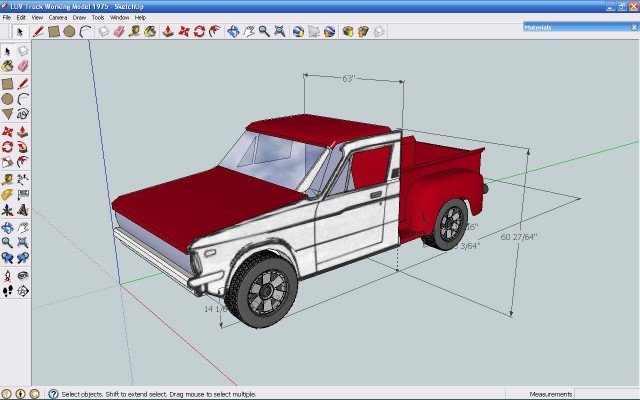Select the Section Plane tool
The width and height of the screenshot is (640, 400).
(x=22, y=291)
